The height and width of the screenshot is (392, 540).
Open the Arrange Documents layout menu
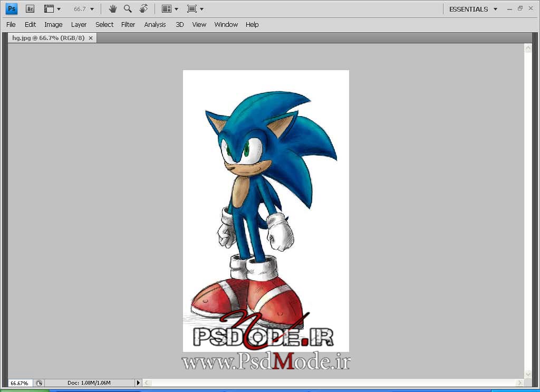coord(170,9)
